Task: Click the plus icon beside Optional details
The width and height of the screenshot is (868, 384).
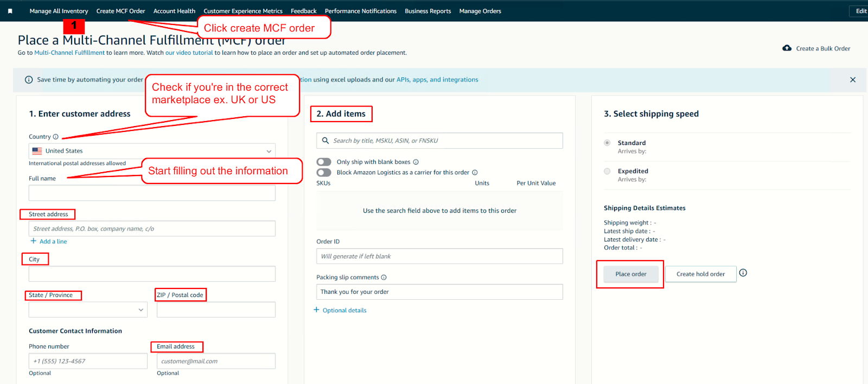Action: click(x=316, y=310)
